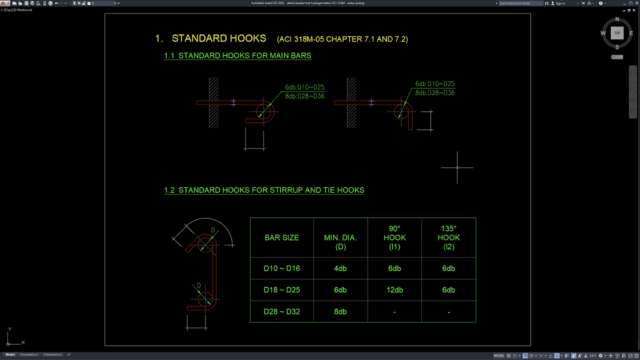
Task: Click the E compass direction on ViewCube
Action: (631, 33)
